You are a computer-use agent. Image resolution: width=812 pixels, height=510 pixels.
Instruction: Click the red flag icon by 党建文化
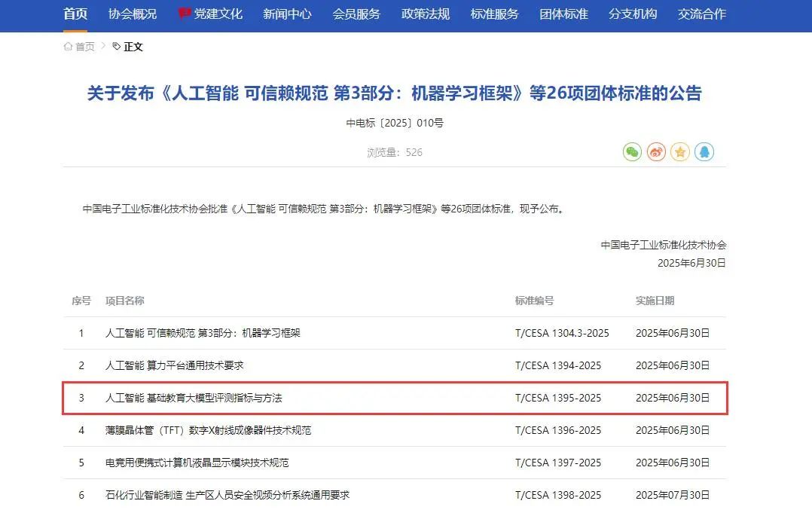click(x=185, y=14)
